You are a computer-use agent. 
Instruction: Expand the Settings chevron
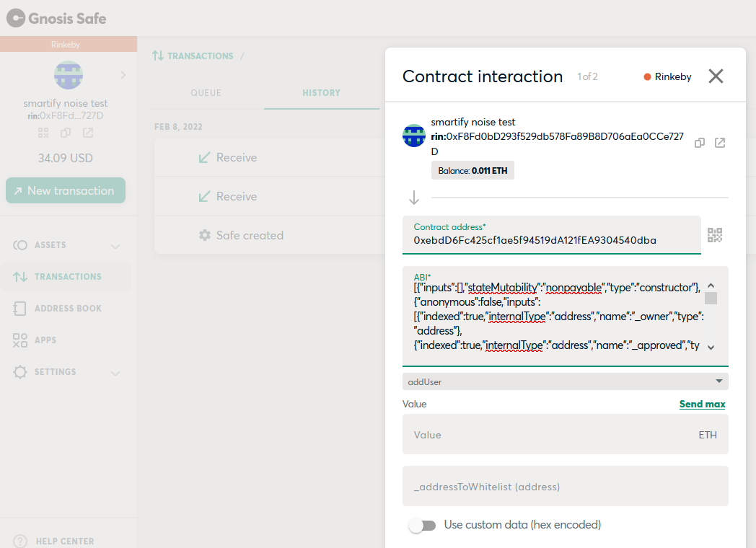coord(115,373)
